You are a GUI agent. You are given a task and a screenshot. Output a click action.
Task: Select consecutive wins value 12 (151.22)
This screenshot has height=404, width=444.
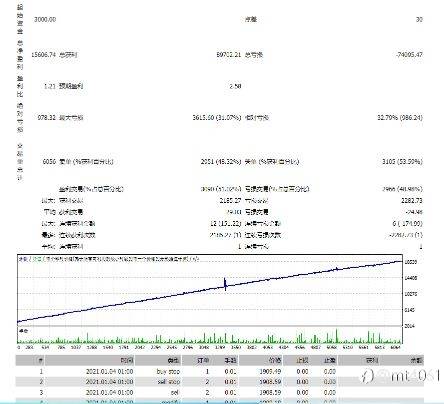point(226,223)
